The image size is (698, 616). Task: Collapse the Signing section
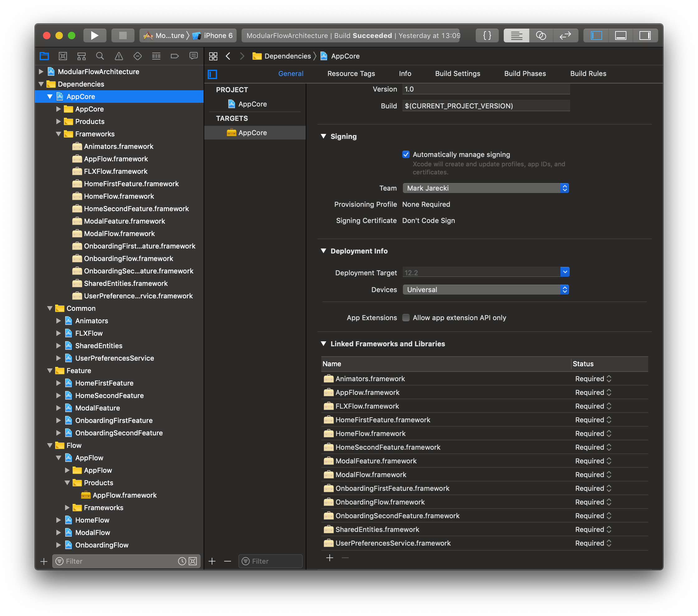(323, 136)
